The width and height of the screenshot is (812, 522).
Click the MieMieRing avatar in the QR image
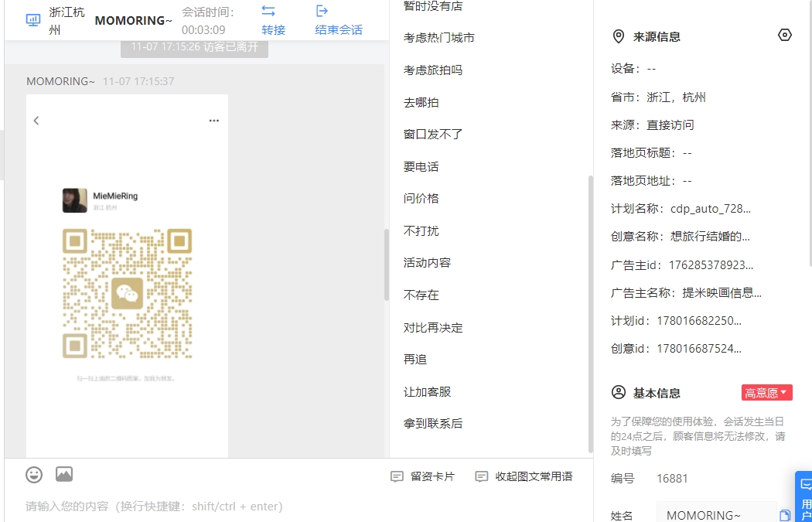point(74,200)
